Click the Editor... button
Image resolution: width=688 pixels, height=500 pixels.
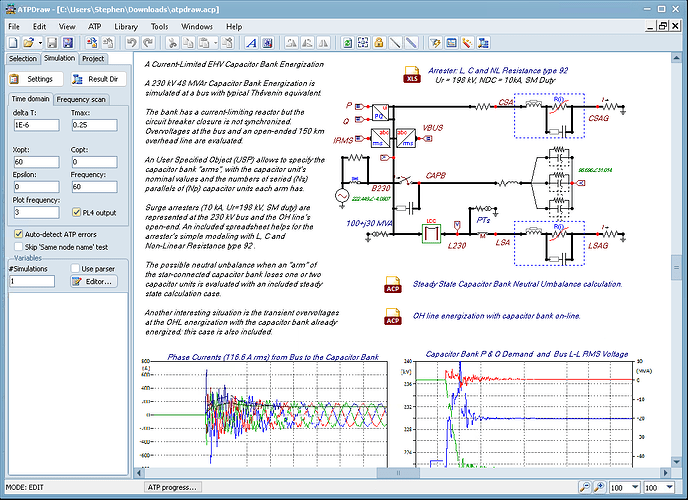(92, 282)
